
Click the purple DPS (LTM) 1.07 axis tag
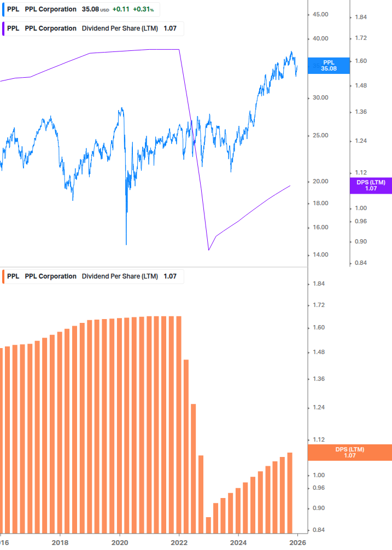pos(371,185)
